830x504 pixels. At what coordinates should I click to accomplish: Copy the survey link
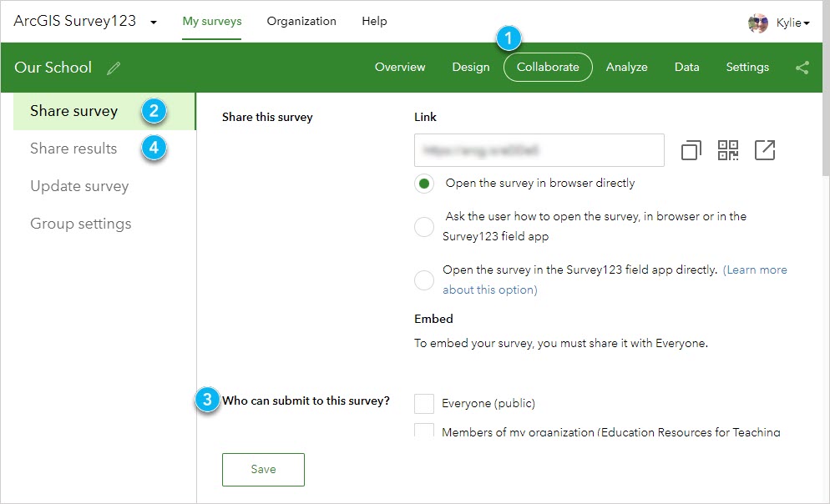(x=690, y=149)
